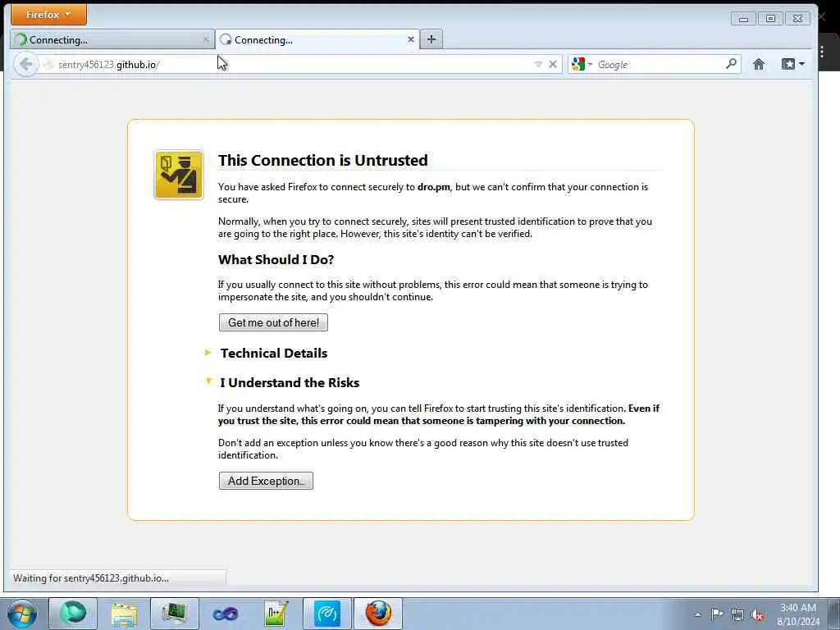The image size is (840, 630).
Task: Click the network tray icon
Action: 737,614
